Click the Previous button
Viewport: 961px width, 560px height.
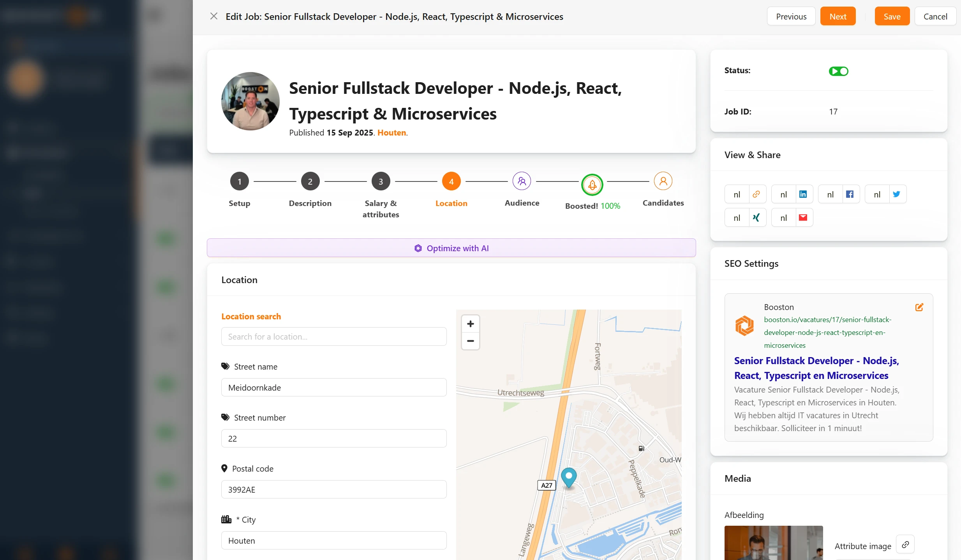click(791, 16)
